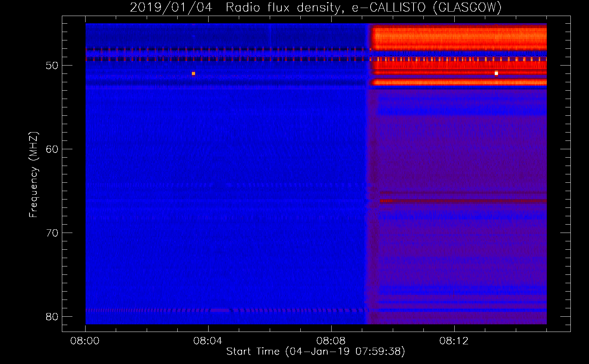The image size is (589, 364).
Task: Click the '08:12' time tick label
Action: (x=454, y=341)
